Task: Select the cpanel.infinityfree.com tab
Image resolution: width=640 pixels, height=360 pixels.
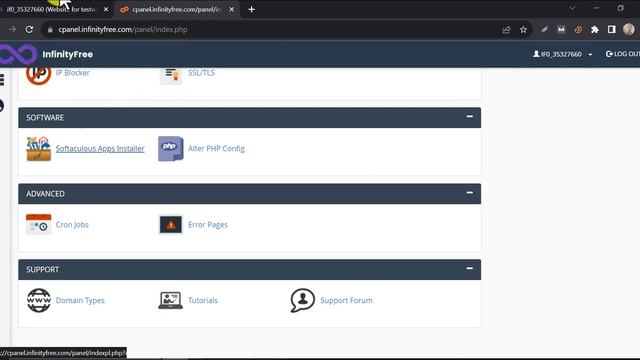Action: pos(176,9)
